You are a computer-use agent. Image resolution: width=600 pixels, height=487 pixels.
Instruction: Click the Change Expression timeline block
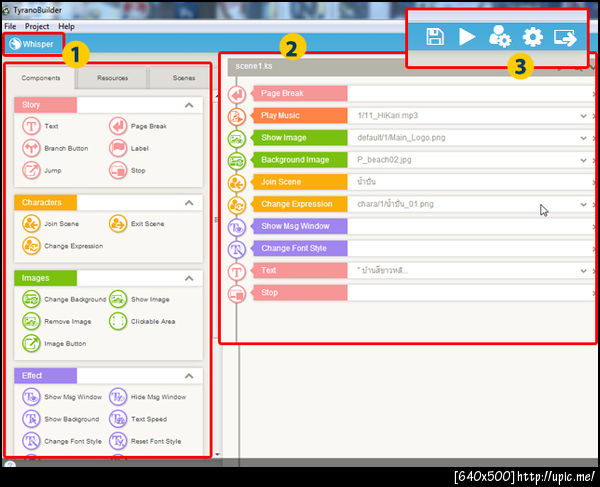(x=300, y=204)
